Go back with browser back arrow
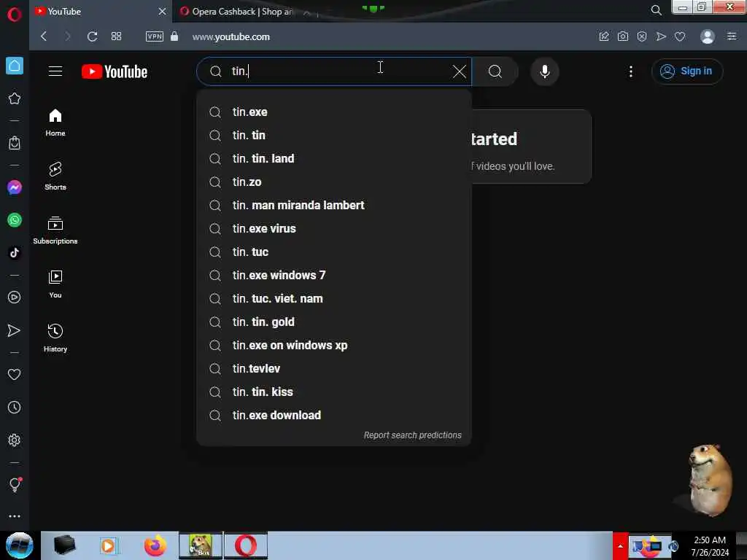The image size is (747, 560). (x=44, y=36)
